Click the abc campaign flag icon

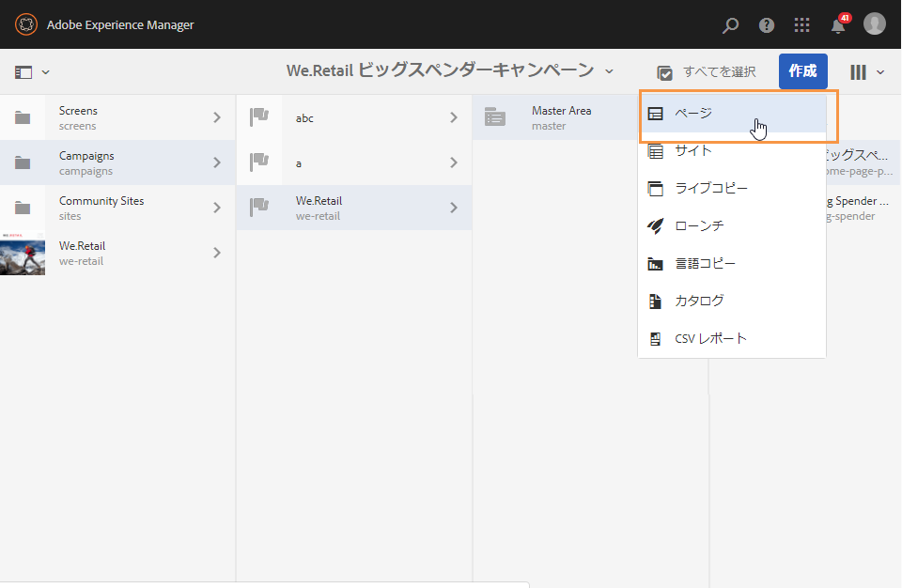coord(259,116)
